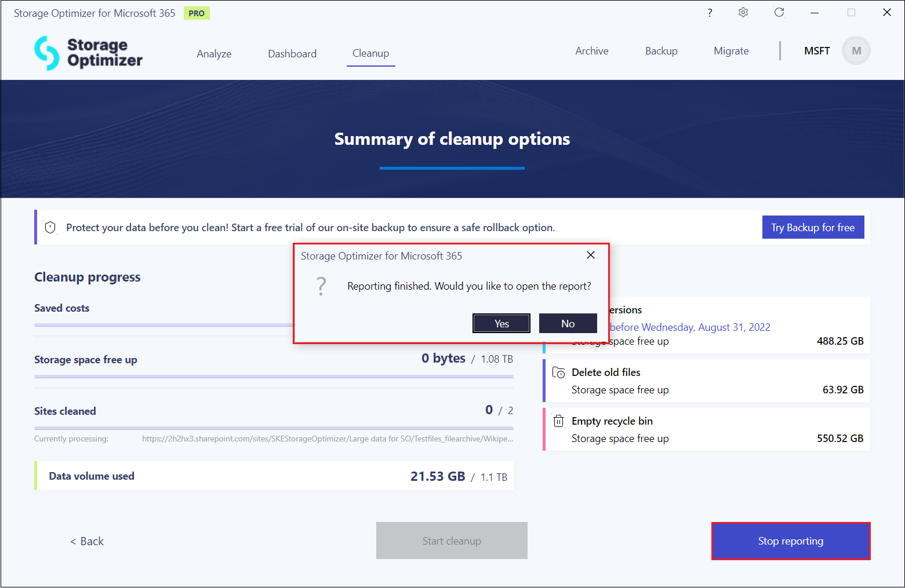This screenshot has width=905, height=588.
Task: Click the Delete old files icon
Action: (x=558, y=372)
